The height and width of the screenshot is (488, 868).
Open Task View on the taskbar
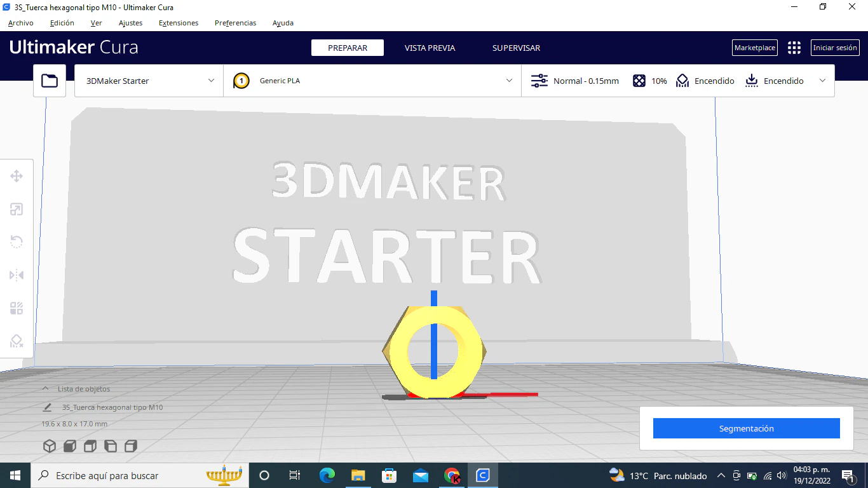click(x=294, y=475)
